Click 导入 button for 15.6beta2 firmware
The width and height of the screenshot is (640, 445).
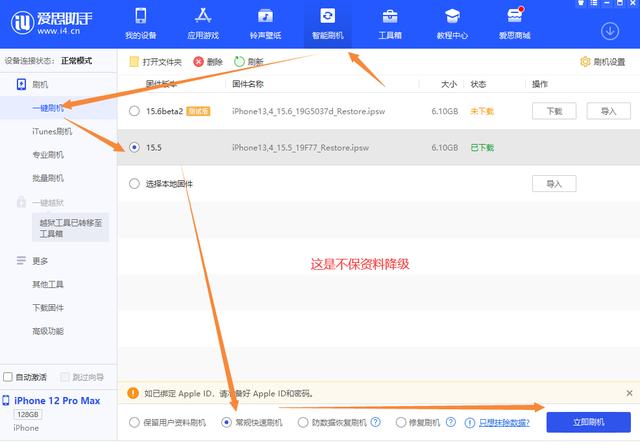coord(609,111)
